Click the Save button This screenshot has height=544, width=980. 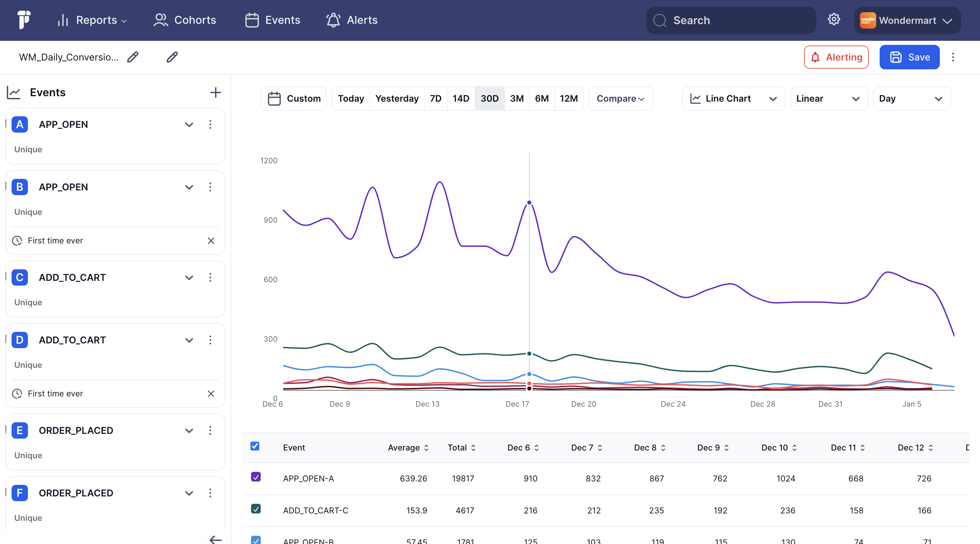(909, 57)
